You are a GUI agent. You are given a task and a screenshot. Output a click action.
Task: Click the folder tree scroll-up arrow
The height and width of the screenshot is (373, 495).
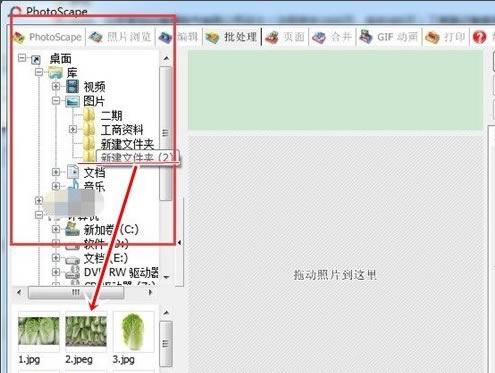pyautogui.click(x=166, y=59)
